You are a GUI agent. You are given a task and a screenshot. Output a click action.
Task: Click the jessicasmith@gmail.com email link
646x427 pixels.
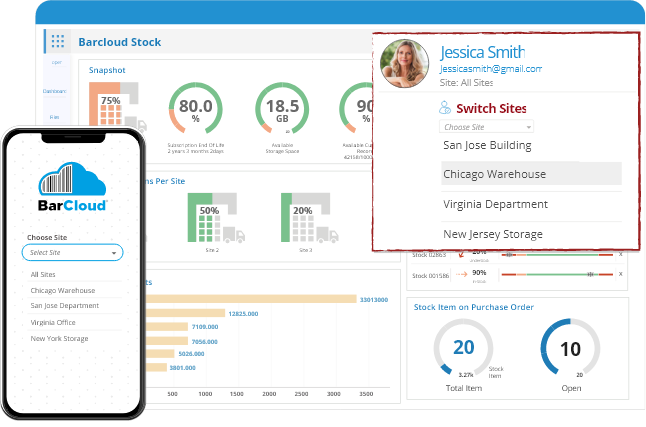point(491,69)
